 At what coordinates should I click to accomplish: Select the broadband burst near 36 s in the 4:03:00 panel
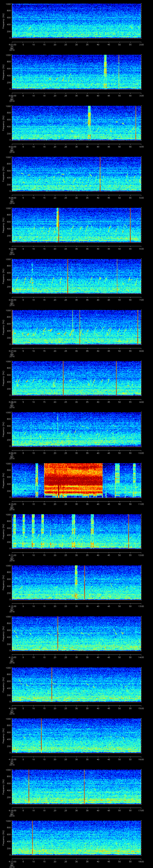tap(89, 123)
